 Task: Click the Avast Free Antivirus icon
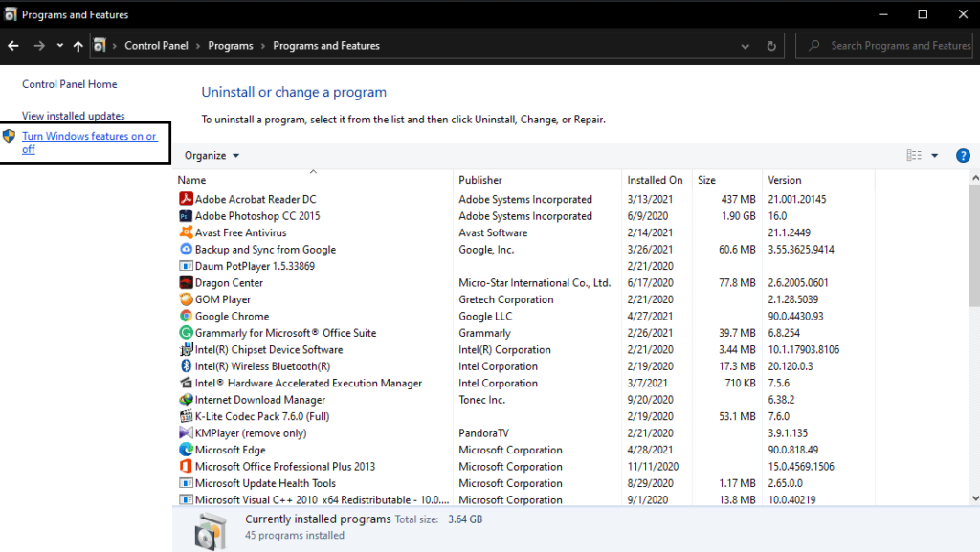tap(186, 232)
